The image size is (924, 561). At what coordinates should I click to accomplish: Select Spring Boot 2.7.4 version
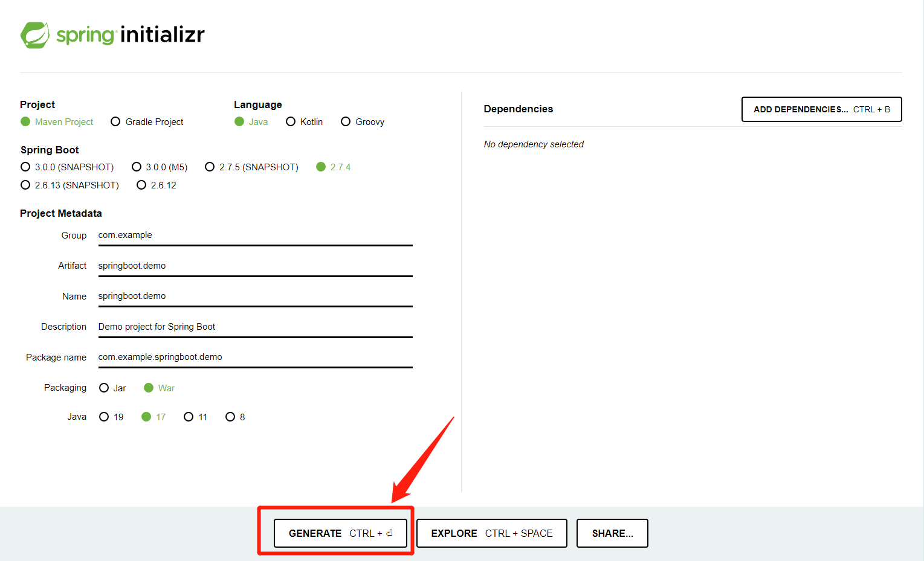(333, 167)
